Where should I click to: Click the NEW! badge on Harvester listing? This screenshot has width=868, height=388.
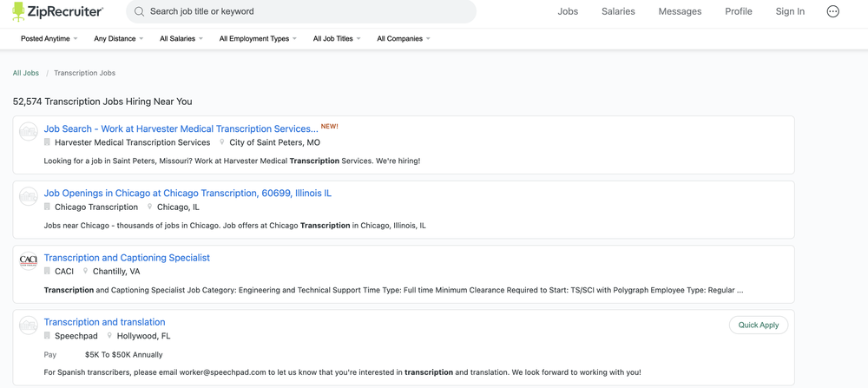pos(329,126)
